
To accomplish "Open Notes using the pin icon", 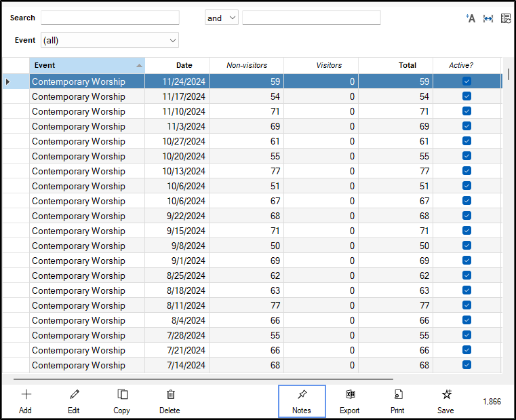I will 302,395.
